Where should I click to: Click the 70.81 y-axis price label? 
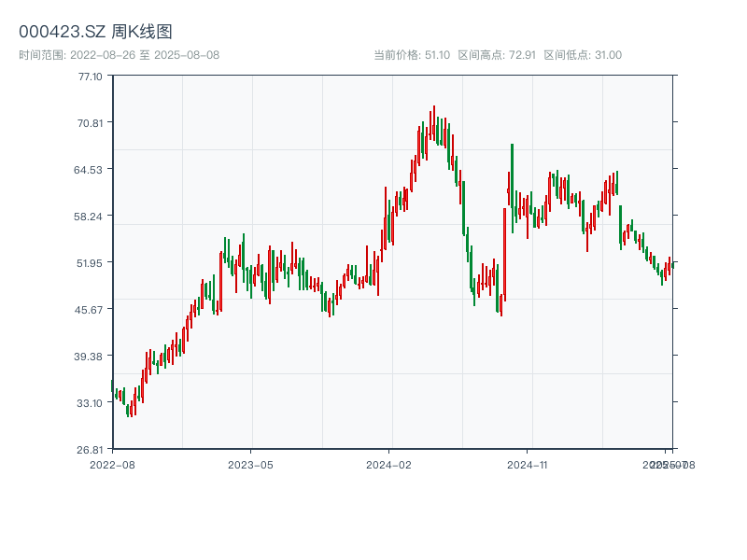coord(90,123)
